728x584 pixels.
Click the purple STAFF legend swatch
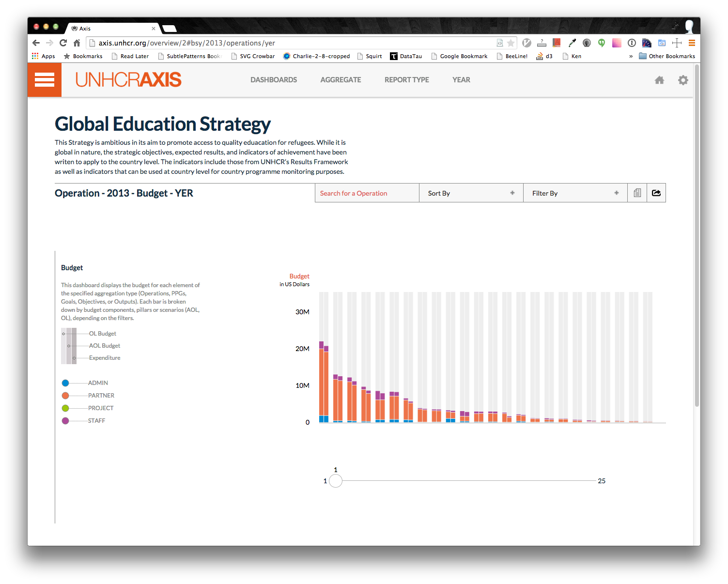coord(65,421)
